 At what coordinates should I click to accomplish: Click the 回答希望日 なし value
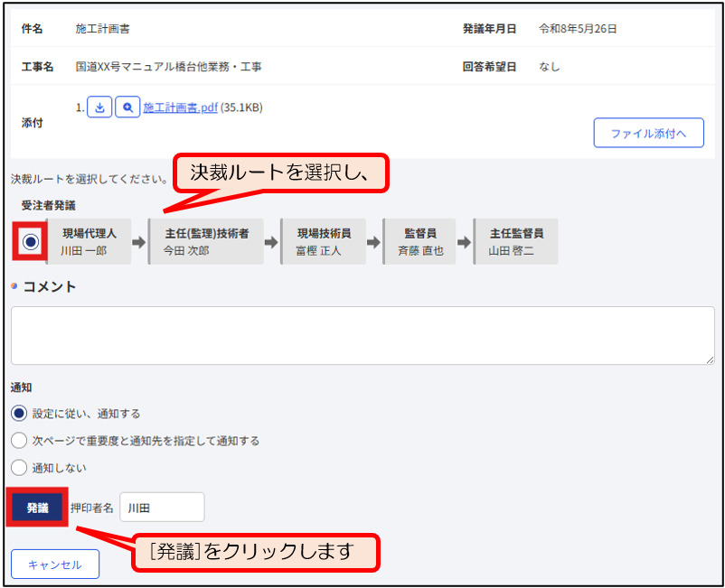coord(550,67)
